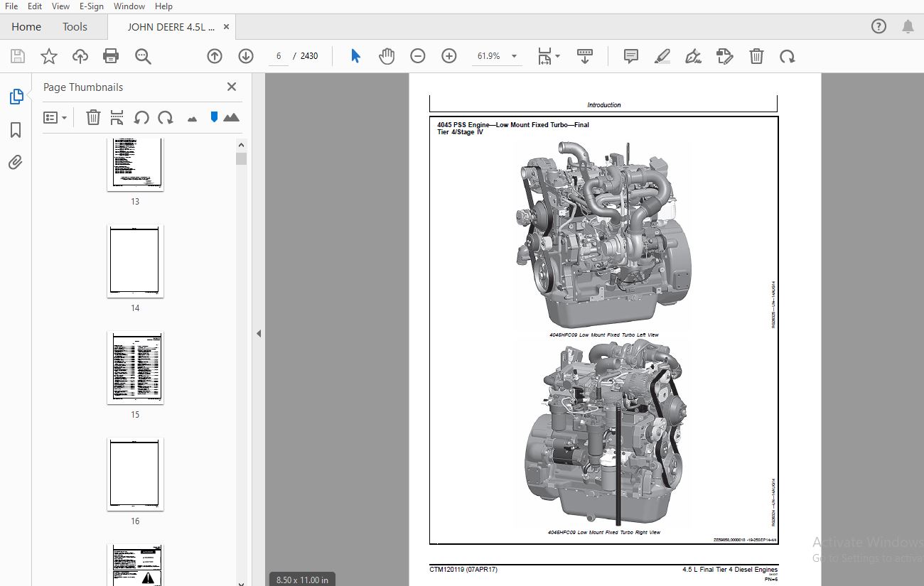
Task: Click the read mode keyboard icon
Action: (585, 56)
